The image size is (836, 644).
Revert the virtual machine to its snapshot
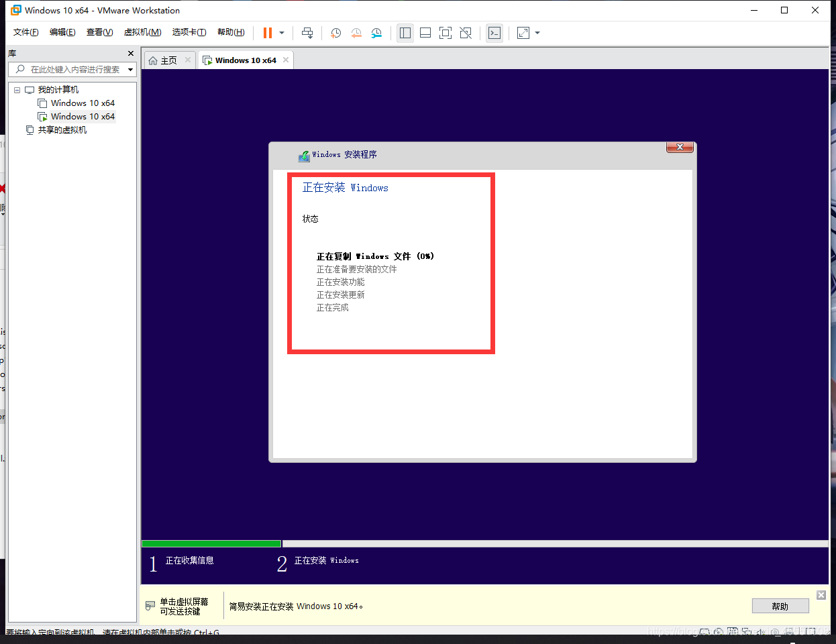click(356, 33)
